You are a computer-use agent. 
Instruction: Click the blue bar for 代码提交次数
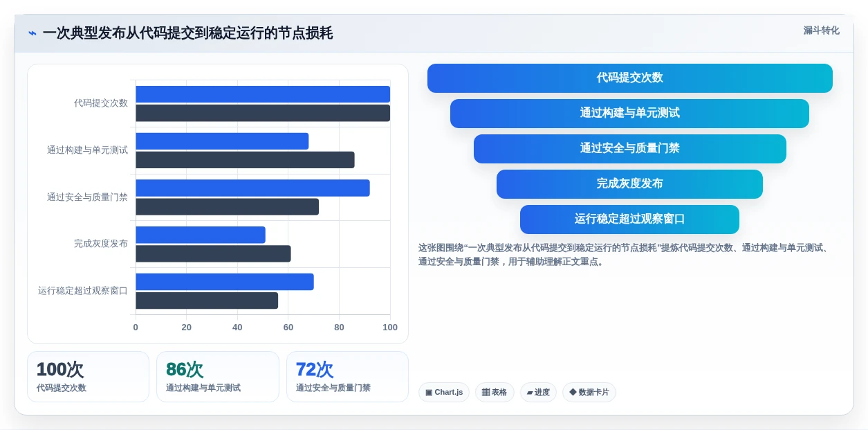(x=263, y=94)
